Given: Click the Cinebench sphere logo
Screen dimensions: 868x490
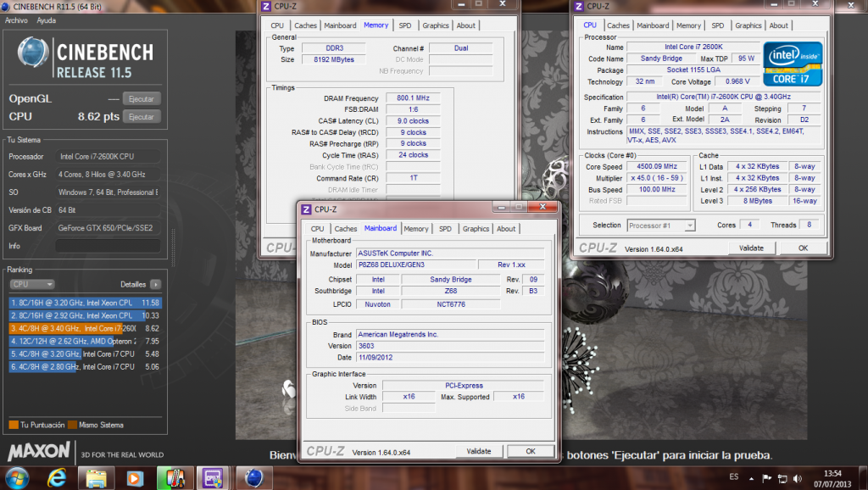Looking at the screenshot, I should [33, 52].
